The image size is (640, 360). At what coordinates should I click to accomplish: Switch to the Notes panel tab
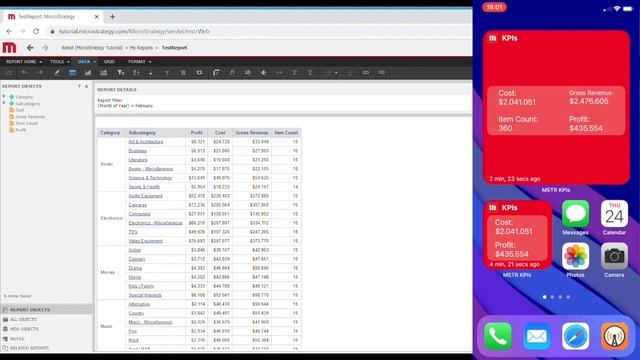[x=47, y=339]
